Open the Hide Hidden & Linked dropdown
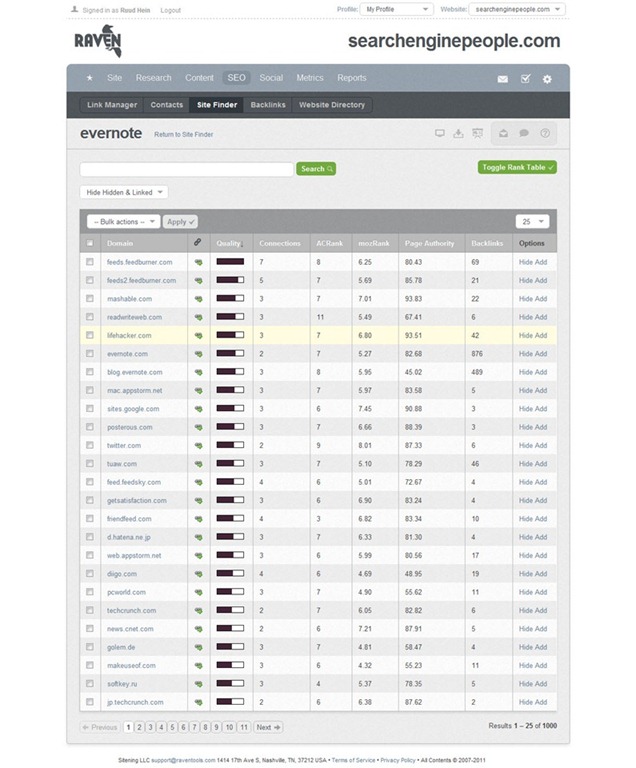 click(x=124, y=192)
